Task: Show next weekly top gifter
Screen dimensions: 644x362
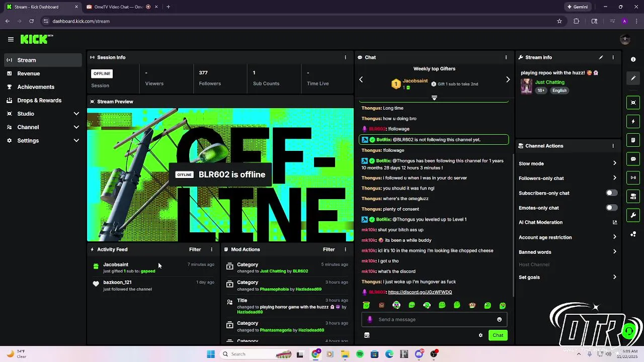Action: tap(508, 79)
